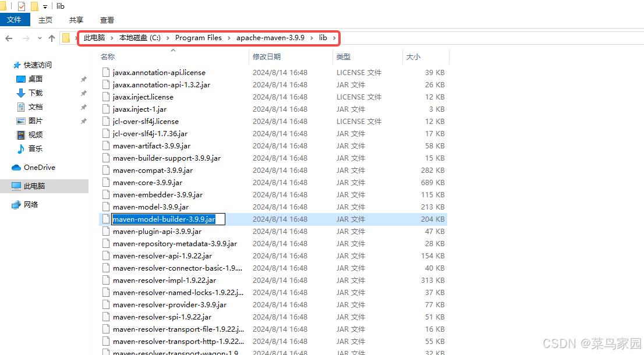Click pin icon next to 图片
The height and width of the screenshot is (355, 644).
pos(83,121)
